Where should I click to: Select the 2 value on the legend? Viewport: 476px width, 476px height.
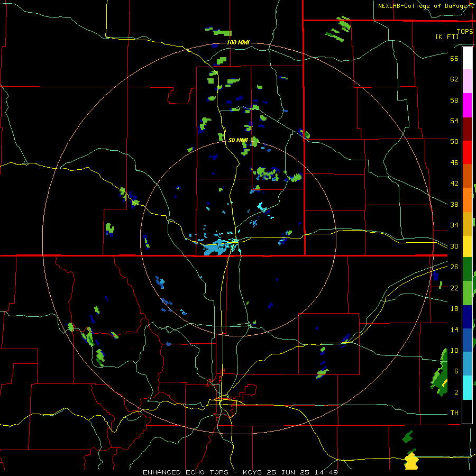[x=456, y=392]
